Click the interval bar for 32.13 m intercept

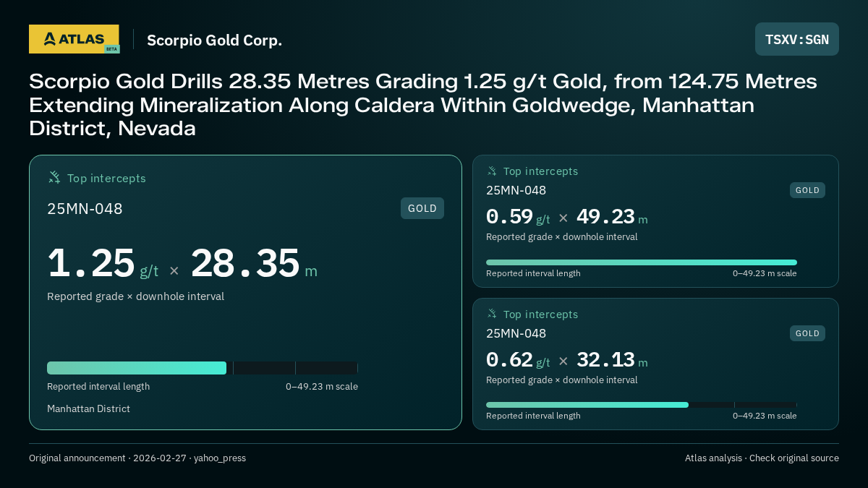[642, 405]
